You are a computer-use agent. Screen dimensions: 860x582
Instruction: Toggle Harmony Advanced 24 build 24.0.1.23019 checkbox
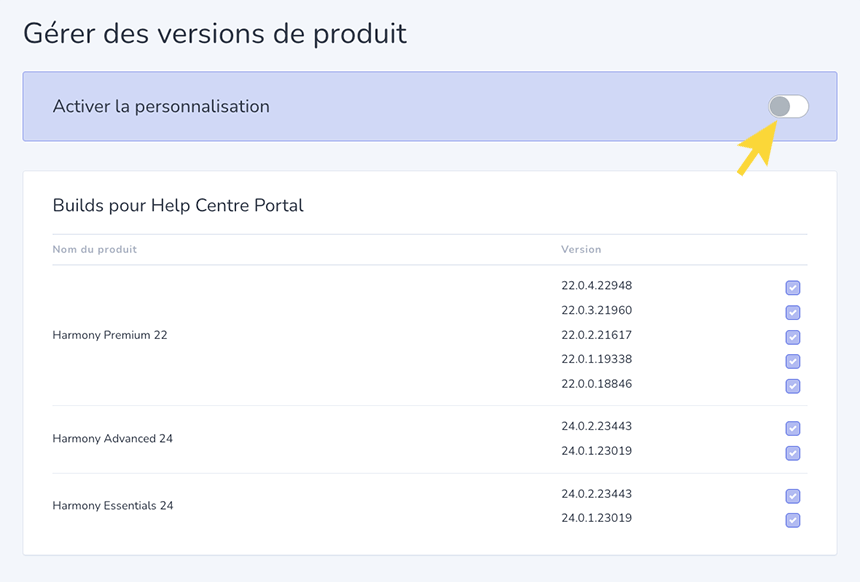pyautogui.click(x=793, y=453)
